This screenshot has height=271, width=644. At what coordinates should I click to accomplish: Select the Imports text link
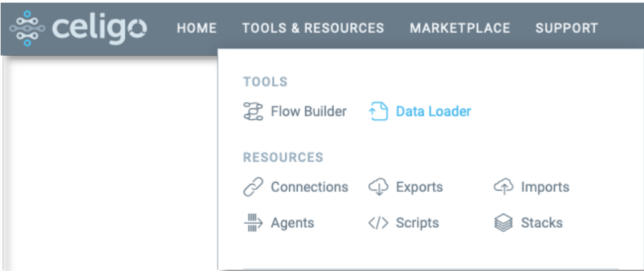[x=545, y=187]
